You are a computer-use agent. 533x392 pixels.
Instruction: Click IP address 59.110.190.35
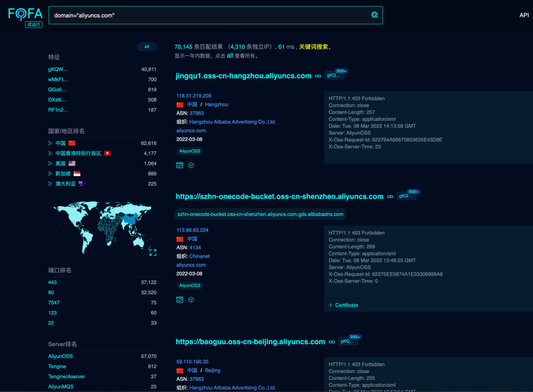click(192, 362)
